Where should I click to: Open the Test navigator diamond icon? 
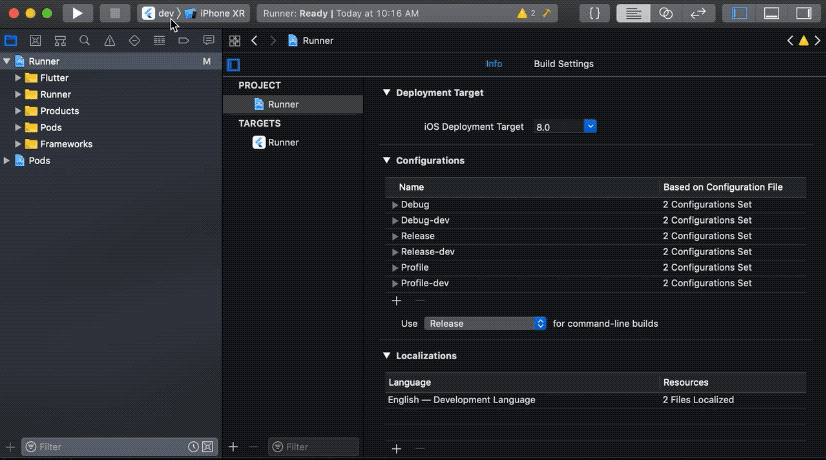[x=134, y=41]
